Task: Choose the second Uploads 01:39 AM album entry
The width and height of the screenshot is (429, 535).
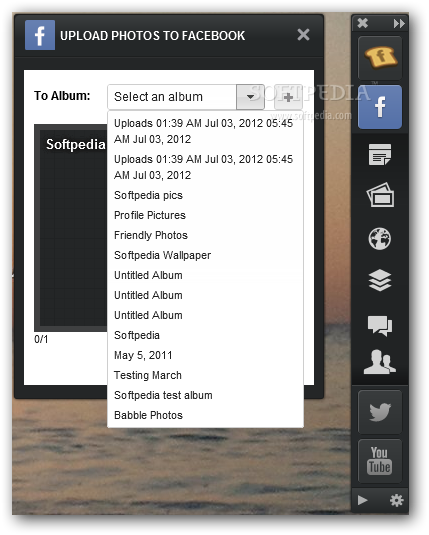Action: tap(205, 167)
